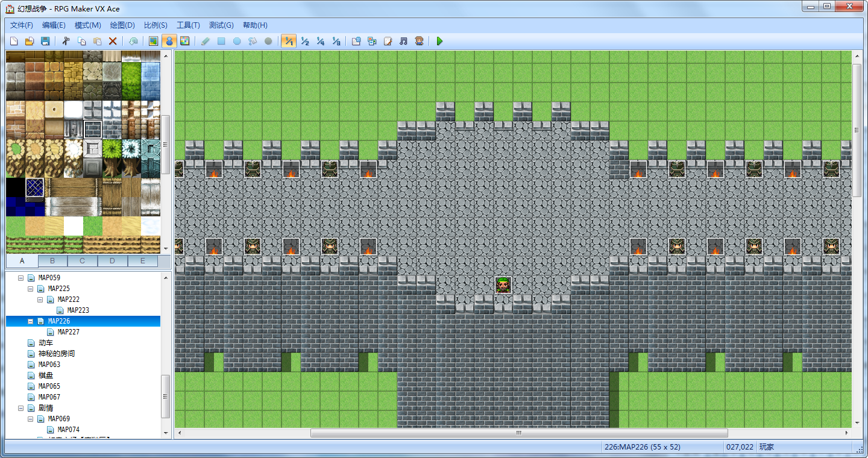Viewport: 868px width, 458px height.
Task: Click the Copy icon in the toolbar
Action: tap(81, 41)
